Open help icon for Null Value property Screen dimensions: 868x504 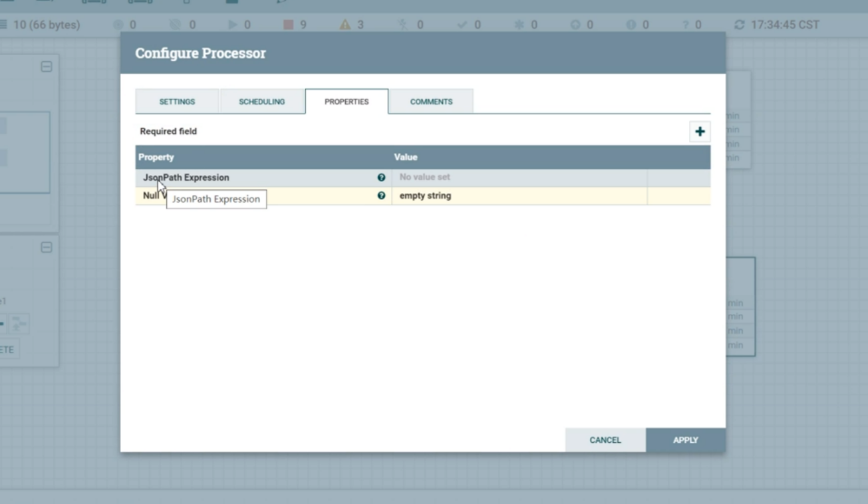point(381,195)
